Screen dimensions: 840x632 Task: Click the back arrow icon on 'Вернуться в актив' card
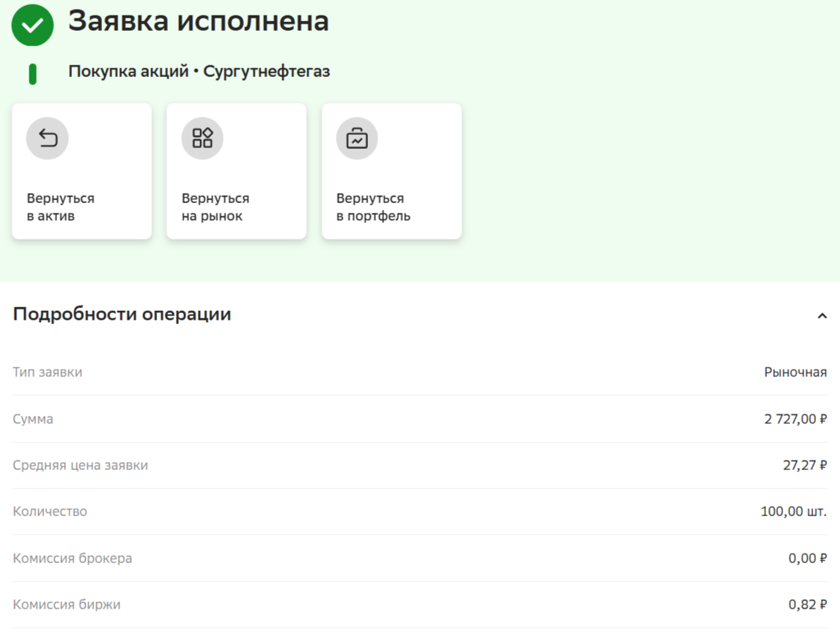[x=47, y=136]
